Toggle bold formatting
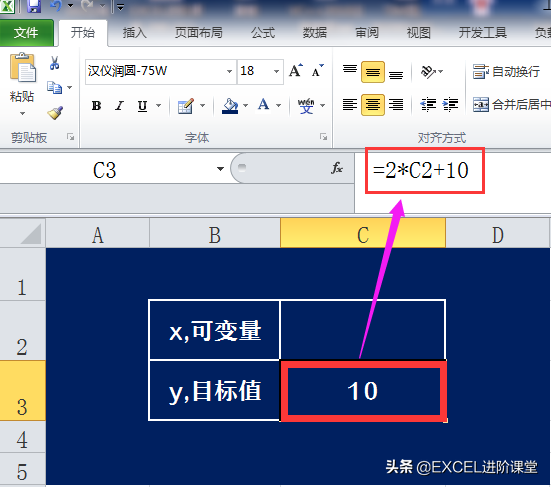 pyautogui.click(x=96, y=105)
